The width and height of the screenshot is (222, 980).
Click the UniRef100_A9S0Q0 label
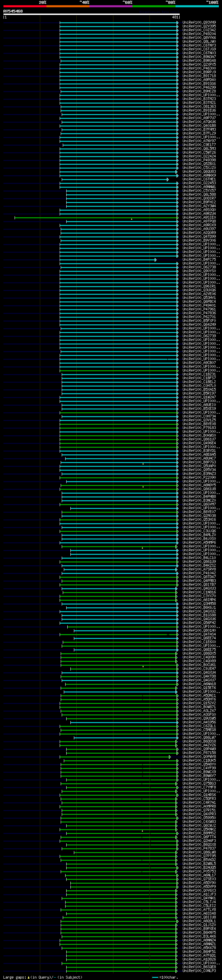(199, 210)
